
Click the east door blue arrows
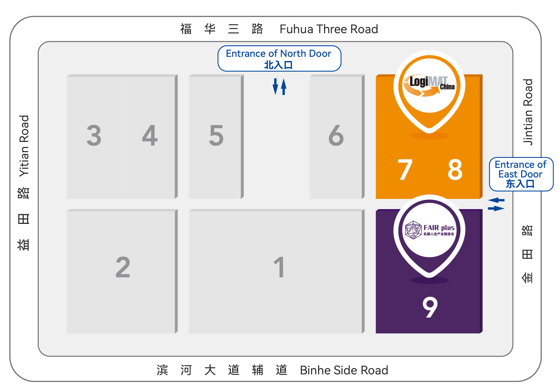point(496,204)
